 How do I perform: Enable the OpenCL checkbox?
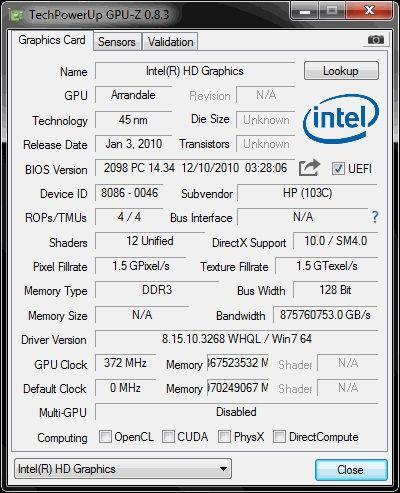(x=105, y=436)
